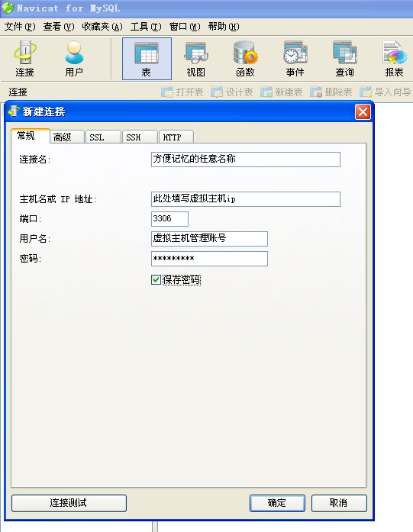This screenshot has width=413, height=532.
Task: Click the 连接名 connection name field
Action: [x=246, y=160]
